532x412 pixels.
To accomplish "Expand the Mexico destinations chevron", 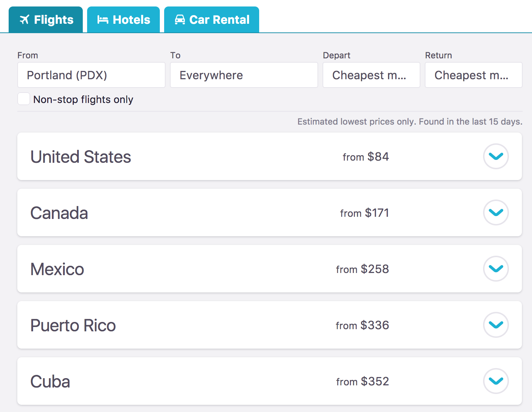I will tap(496, 269).
